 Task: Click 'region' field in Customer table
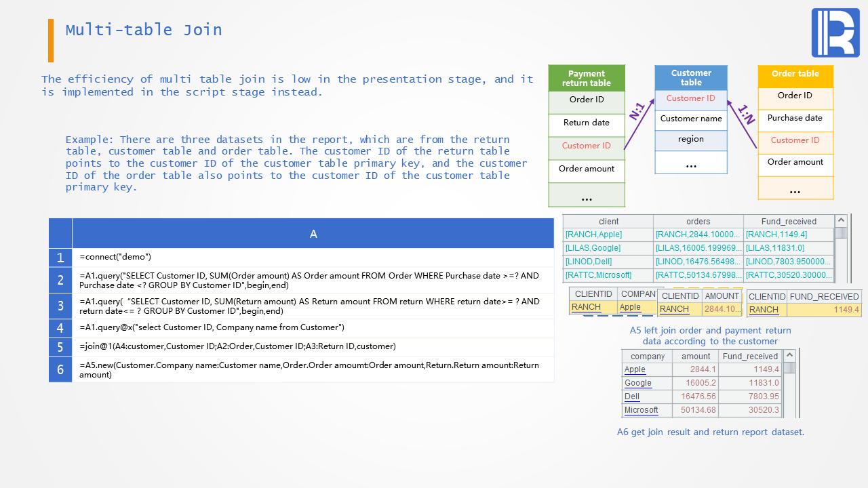[x=691, y=139]
